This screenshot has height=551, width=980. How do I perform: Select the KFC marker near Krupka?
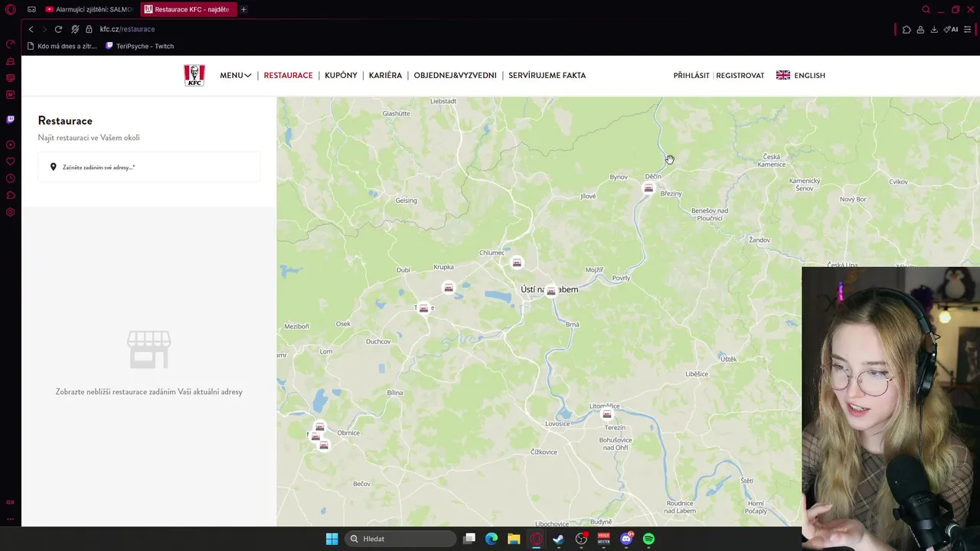point(448,287)
